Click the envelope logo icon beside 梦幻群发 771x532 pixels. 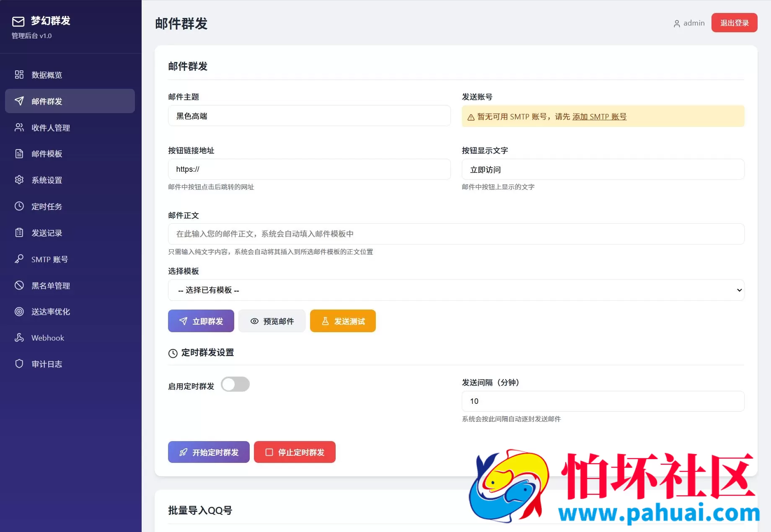coord(18,21)
